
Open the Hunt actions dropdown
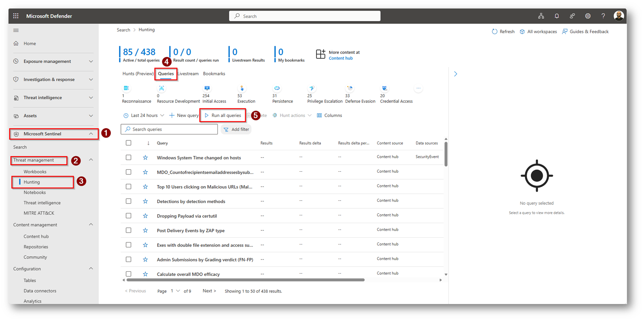click(292, 115)
